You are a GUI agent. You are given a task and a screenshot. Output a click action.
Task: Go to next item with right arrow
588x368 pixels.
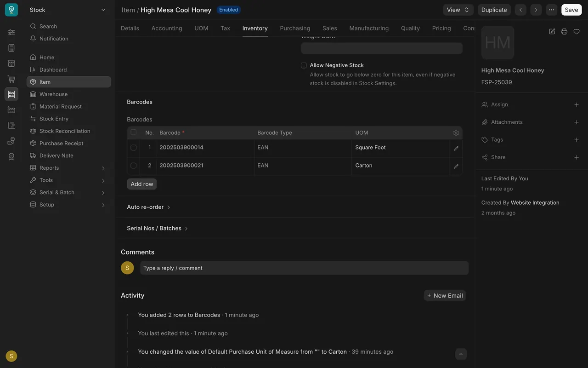536,10
